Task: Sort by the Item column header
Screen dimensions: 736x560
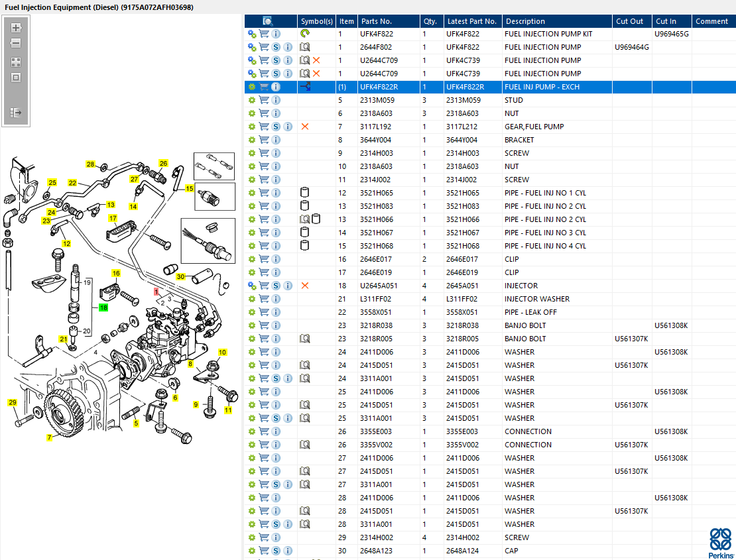Action: click(346, 21)
